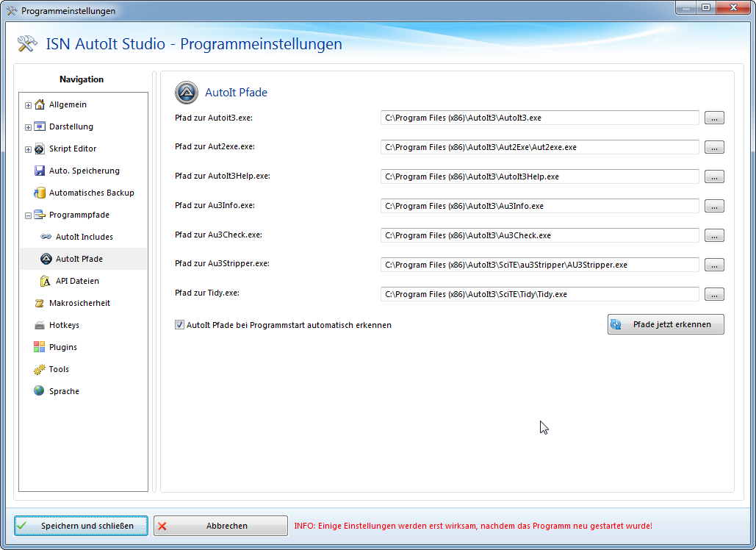
Task: Click the Tools gears icon
Action: click(x=40, y=369)
